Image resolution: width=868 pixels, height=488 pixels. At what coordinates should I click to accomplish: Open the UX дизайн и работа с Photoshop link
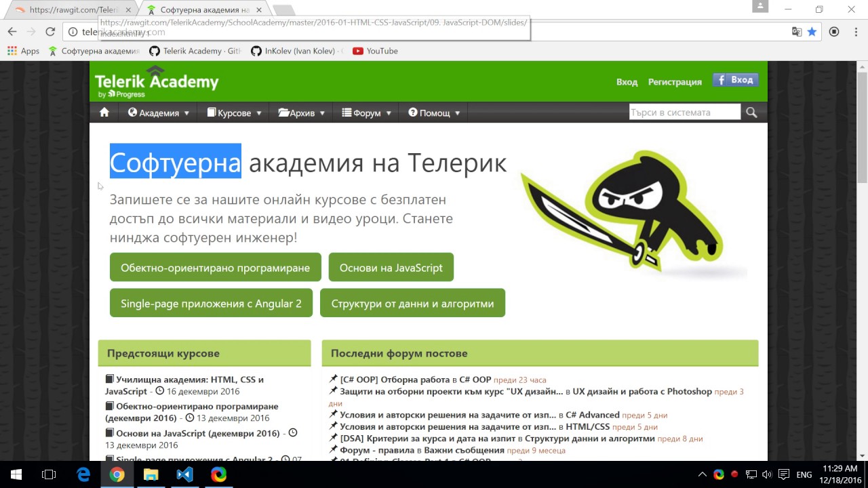642,391
